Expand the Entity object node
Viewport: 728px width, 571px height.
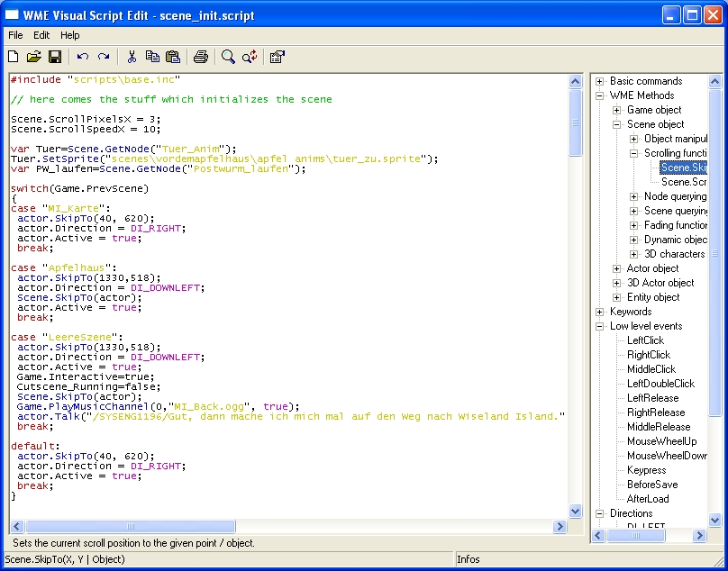[x=616, y=297]
